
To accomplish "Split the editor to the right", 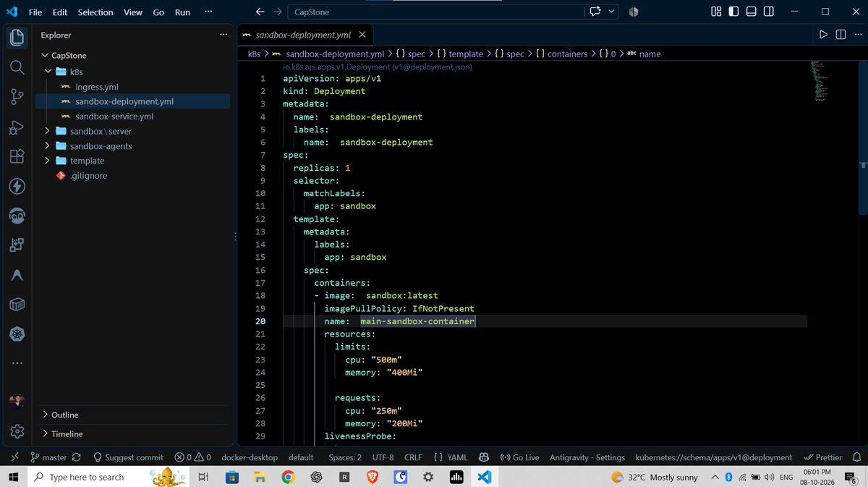I will point(841,34).
